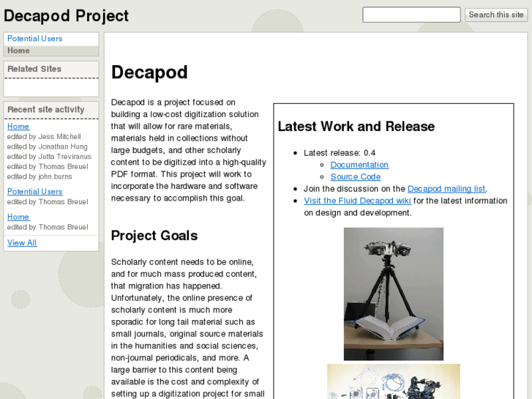Screen dimensions: 532x399
Task: Click the Search this site button
Action: pos(495,15)
